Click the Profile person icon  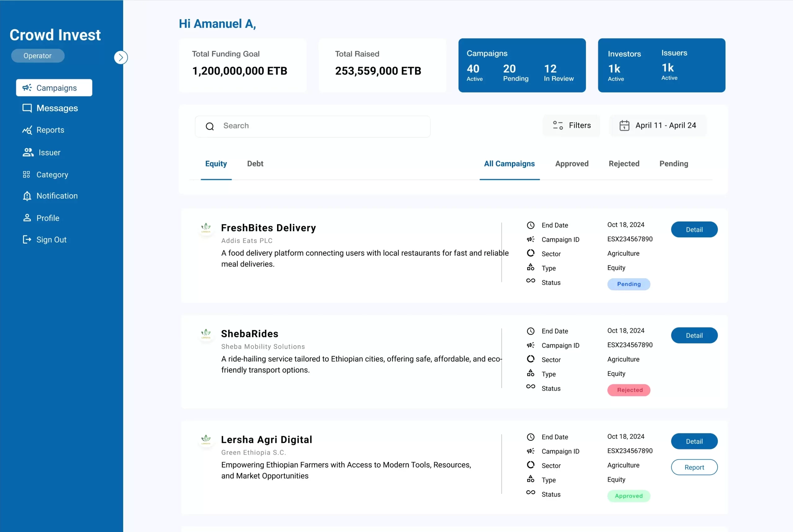(x=27, y=218)
